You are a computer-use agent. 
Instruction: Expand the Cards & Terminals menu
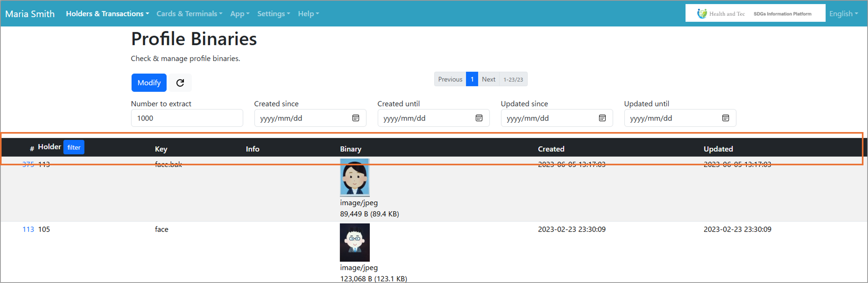pos(189,14)
